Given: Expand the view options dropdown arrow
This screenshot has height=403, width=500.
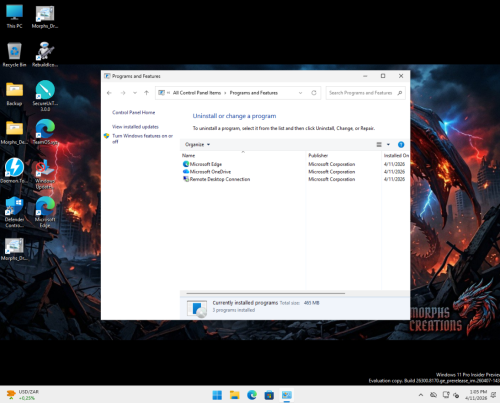Looking at the screenshot, I should coord(388,144).
